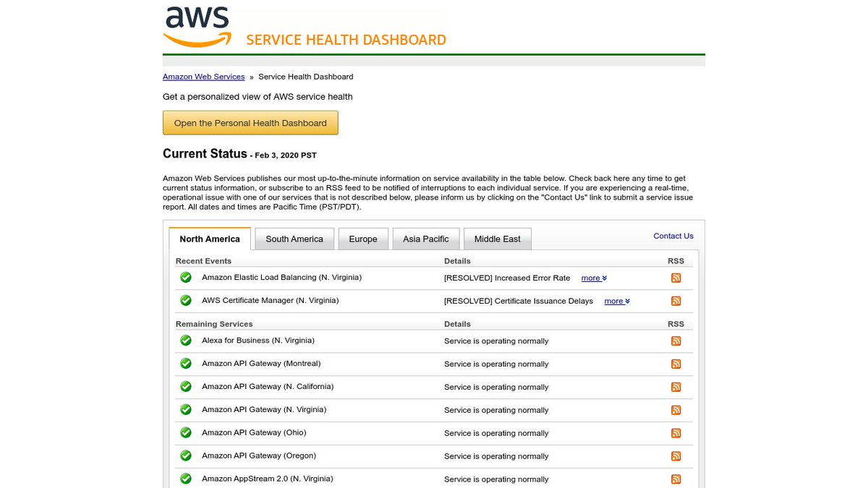Click Alexa for Business 'Service is operating normally'

[x=496, y=341]
